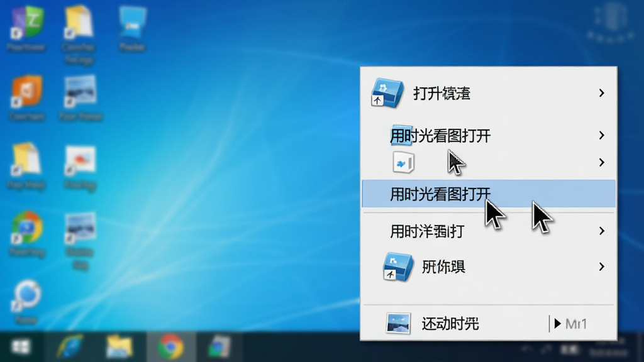Select the 兓伱錤 context menu entry

[488, 266]
